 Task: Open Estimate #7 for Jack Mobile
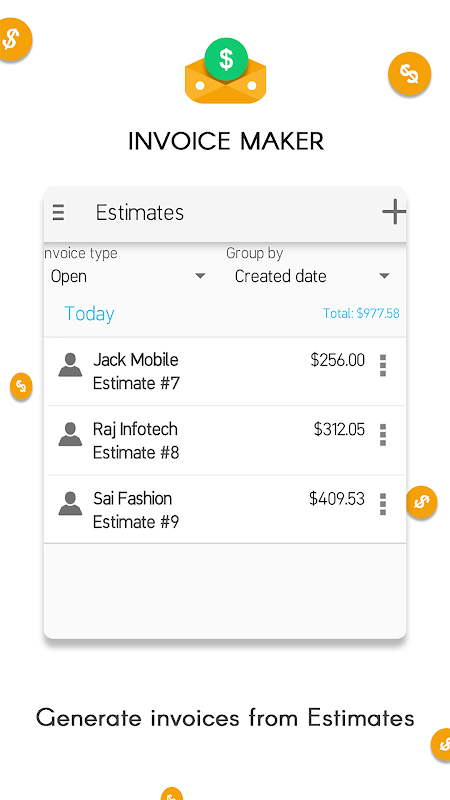click(x=224, y=371)
